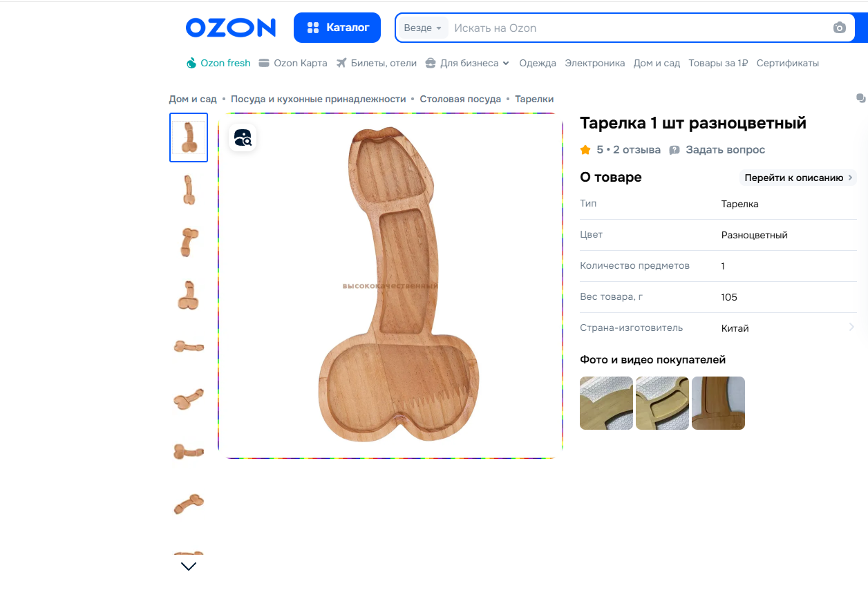868x608 pixels.
Task: Open the first customer photo thumbnail
Action: [606, 403]
